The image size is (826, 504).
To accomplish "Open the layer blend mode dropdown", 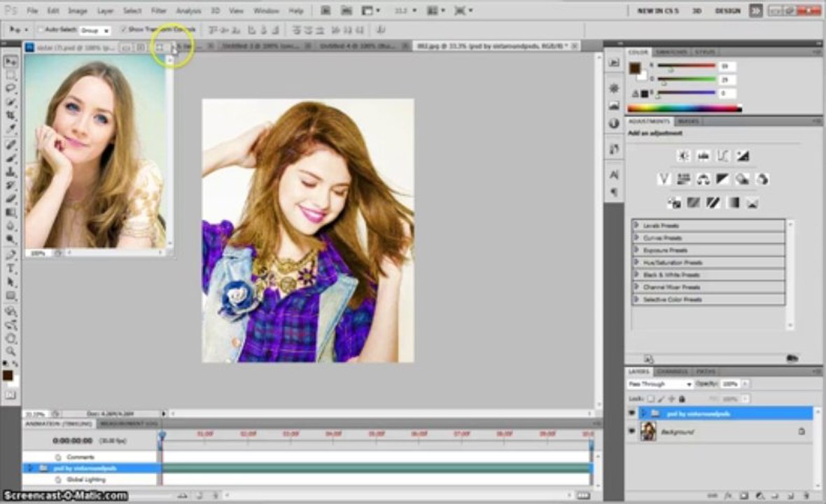I will 659,384.
